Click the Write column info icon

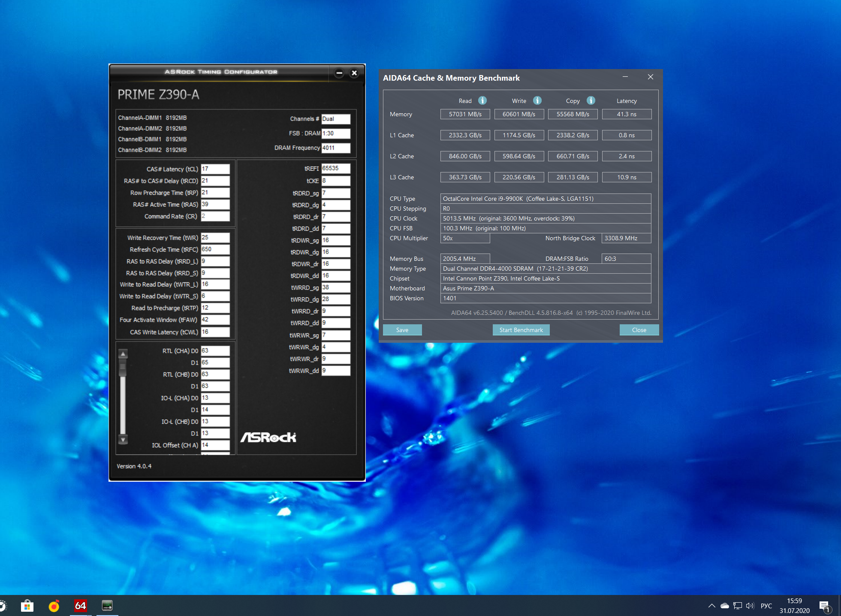tap(537, 100)
